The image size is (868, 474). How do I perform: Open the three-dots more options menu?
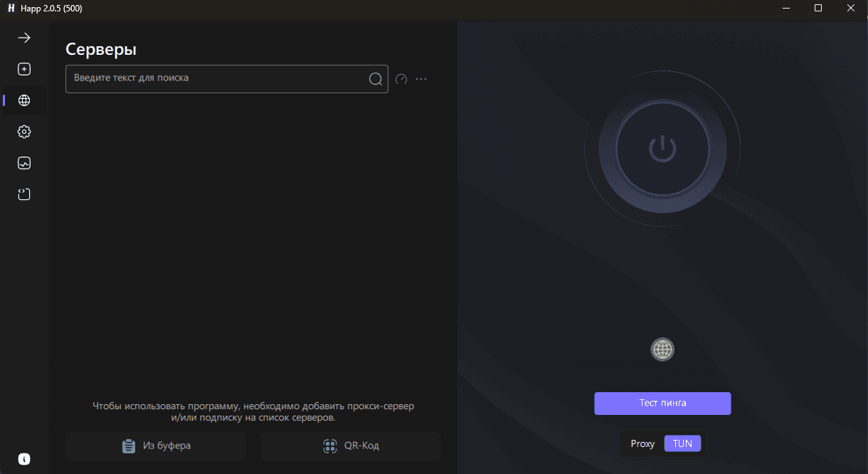tap(421, 79)
